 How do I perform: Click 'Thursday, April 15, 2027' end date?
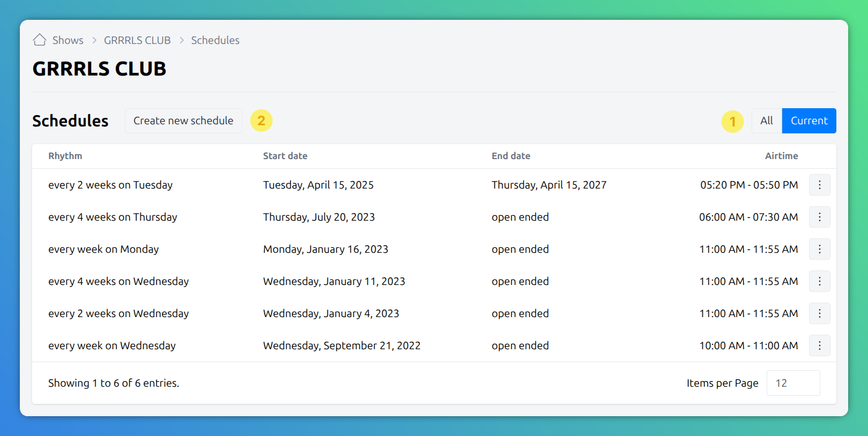point(549,185)
